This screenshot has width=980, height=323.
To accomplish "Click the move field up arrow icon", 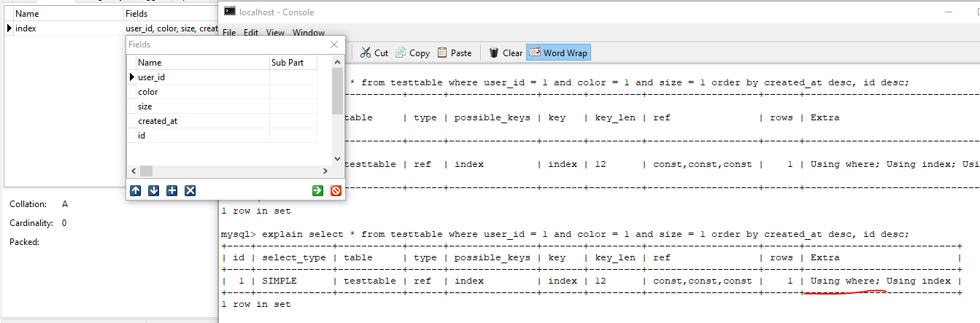I will point(136,190).
